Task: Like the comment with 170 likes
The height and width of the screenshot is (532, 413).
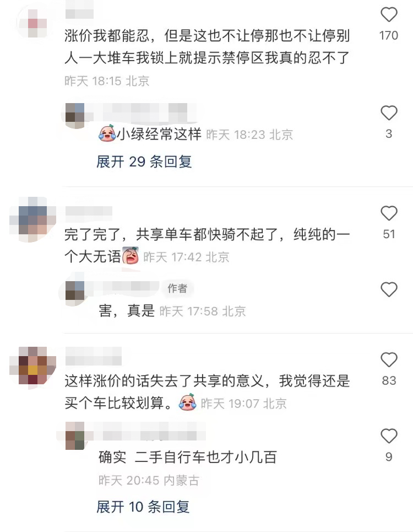Action: [x=389, y=14]
